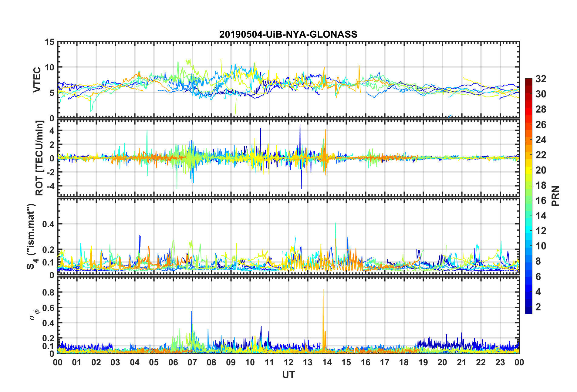Image resolution: width=577 pixels, height=392 pixels.
Task: Click ROT axis tick value 2
Action: 52,144
